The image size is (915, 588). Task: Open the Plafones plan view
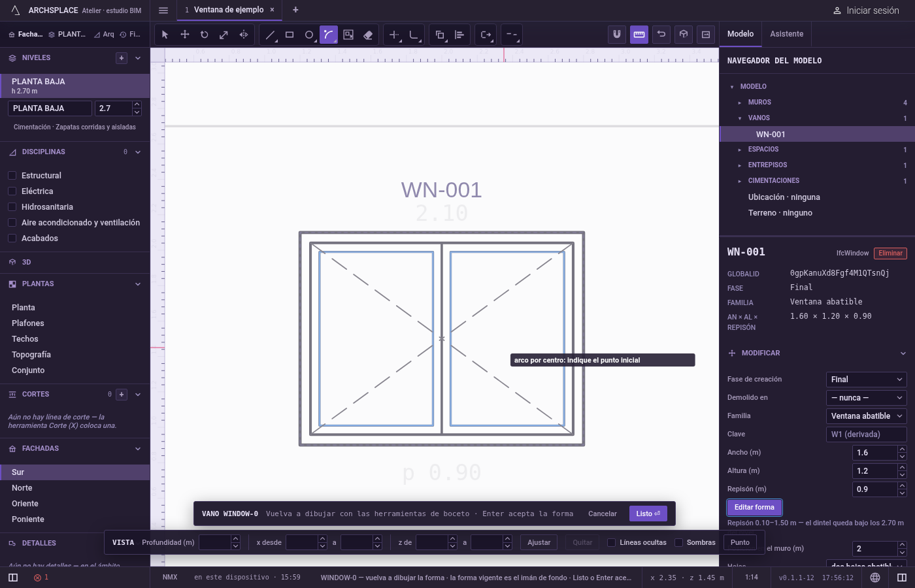click(75, 323)
